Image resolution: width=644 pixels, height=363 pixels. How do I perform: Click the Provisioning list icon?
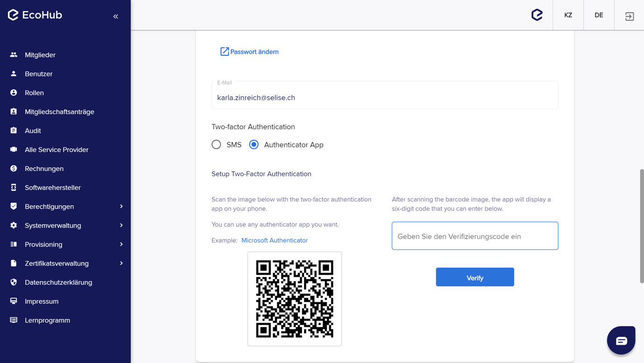point(14,244)
